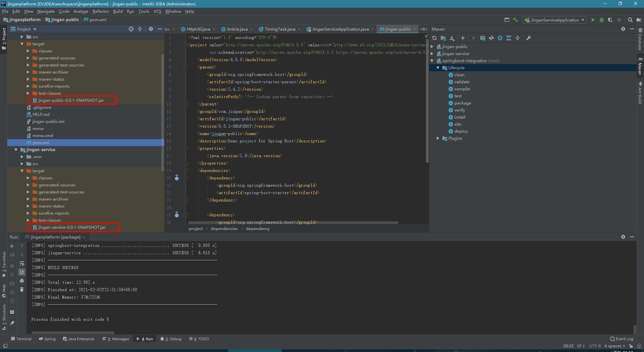This screenshot has height=352, width=644.
Task: Clear Run console with trash icon
Action: (22, 290)
